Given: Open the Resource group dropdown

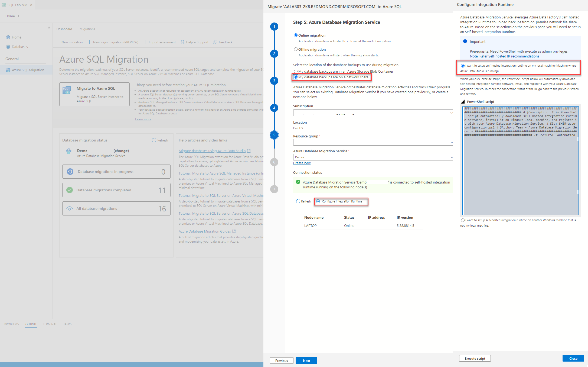Looking at the screenshot, I should pyautogui.click(x=373, y=142).
